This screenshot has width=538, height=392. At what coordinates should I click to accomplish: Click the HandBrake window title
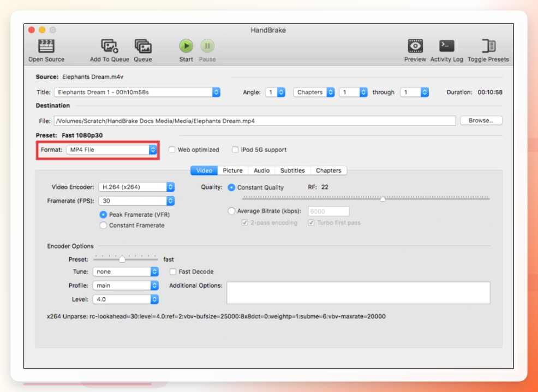pos(268,30)
